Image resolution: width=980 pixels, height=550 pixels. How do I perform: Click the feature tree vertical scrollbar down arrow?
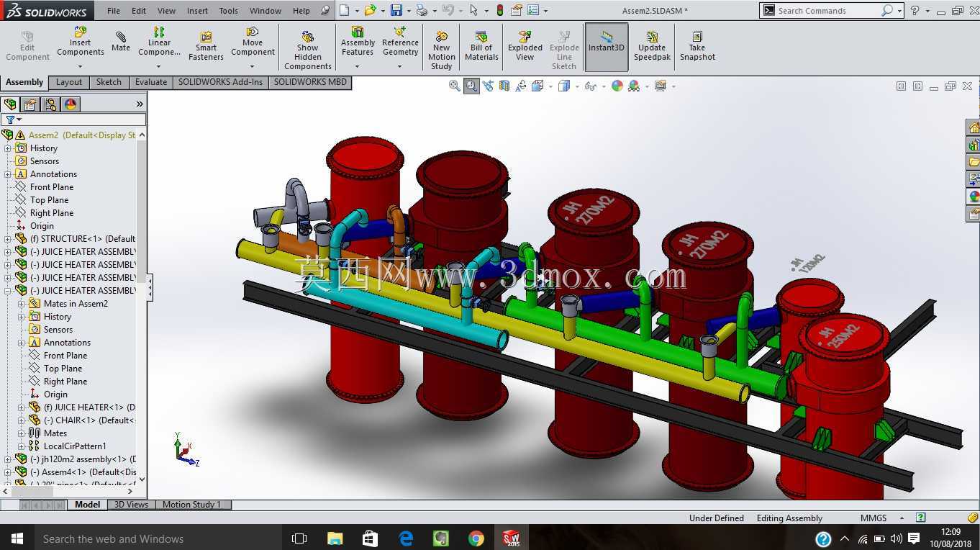tap(142, 479)
